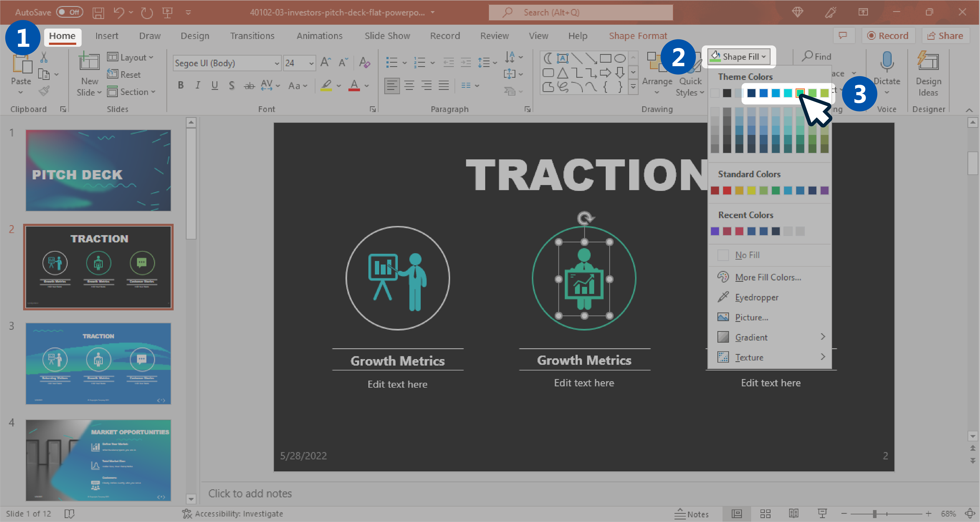Click the Comments icon near Record
Screen dimensions: 980x522
(843, 36)
